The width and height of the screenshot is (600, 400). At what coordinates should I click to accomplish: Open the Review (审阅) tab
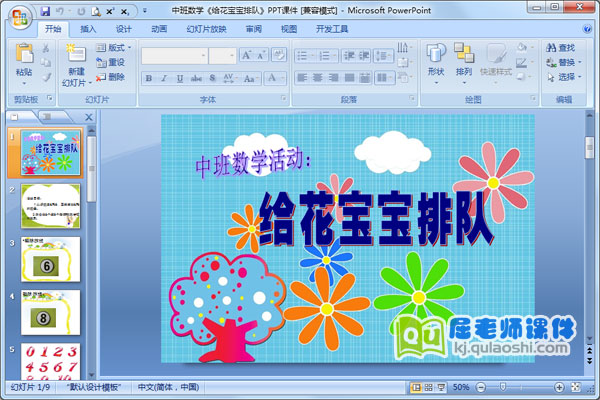(254, 29)
